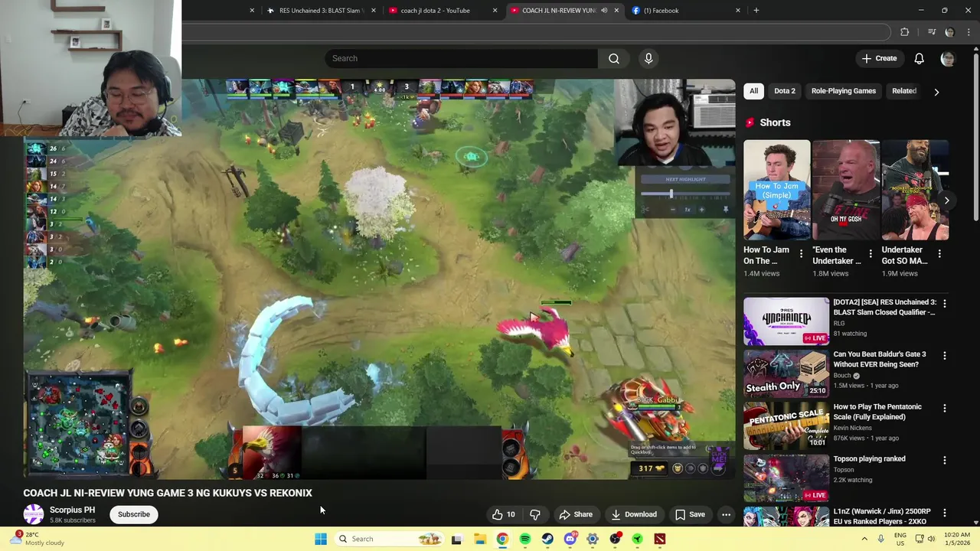Open Chrome profile avatar in toolbar
Viewport: 980px width, 551px height.
[x=950, y=32]
